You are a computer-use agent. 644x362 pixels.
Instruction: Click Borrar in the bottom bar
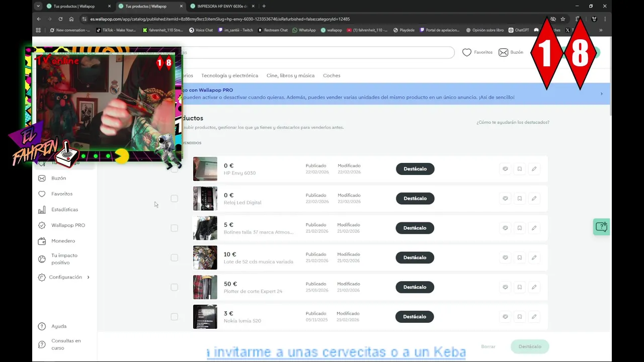pyautogui.click(x=488, y=346)
